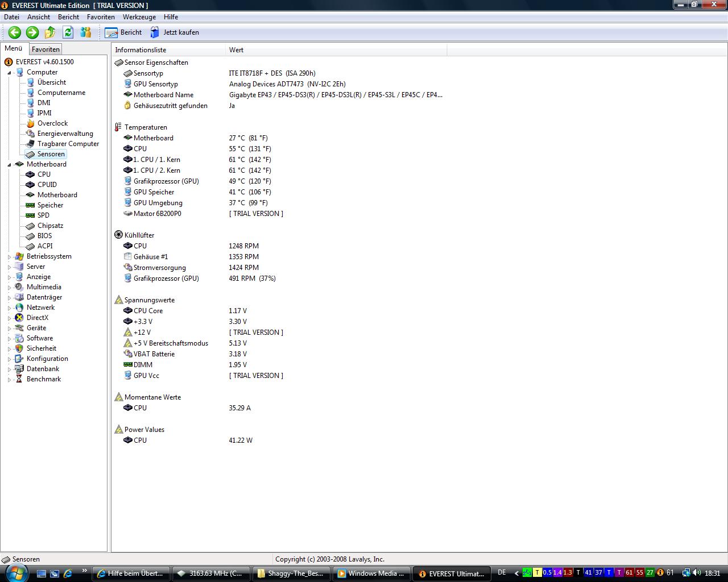Click the Informationsliste column header

(x=169, y=50)
